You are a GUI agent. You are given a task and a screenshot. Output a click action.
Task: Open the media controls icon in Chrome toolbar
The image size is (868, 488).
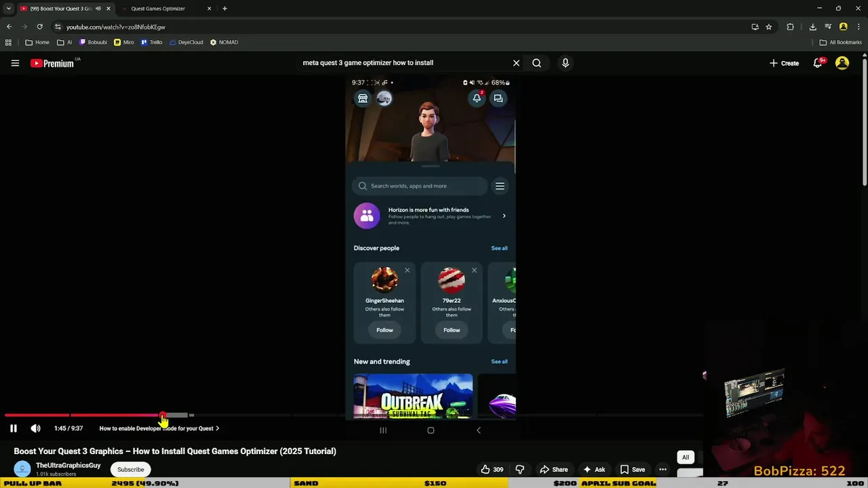[828, 27]
